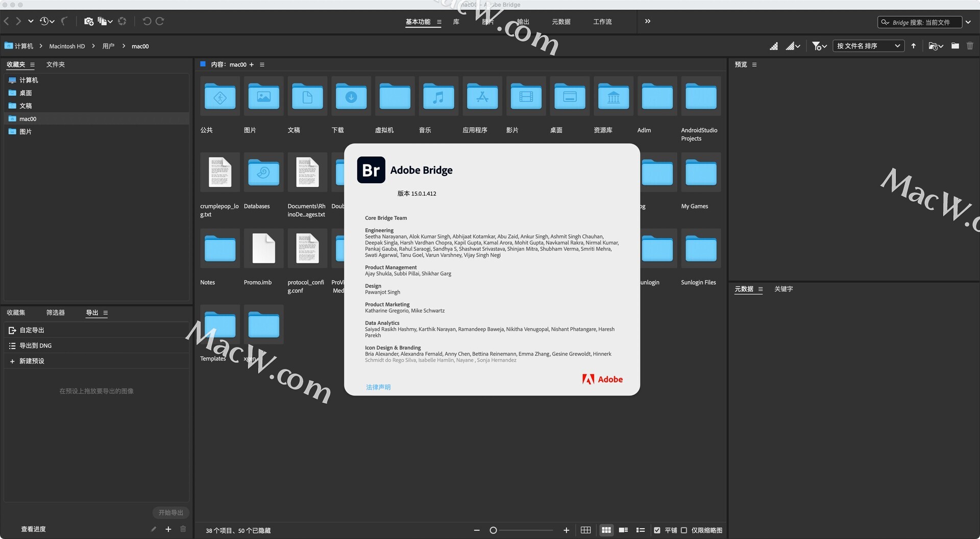This screenshot has height=539, width=980.
Task: Open the 按文件名排序 sort dropdown
Action: pos(868,46)
